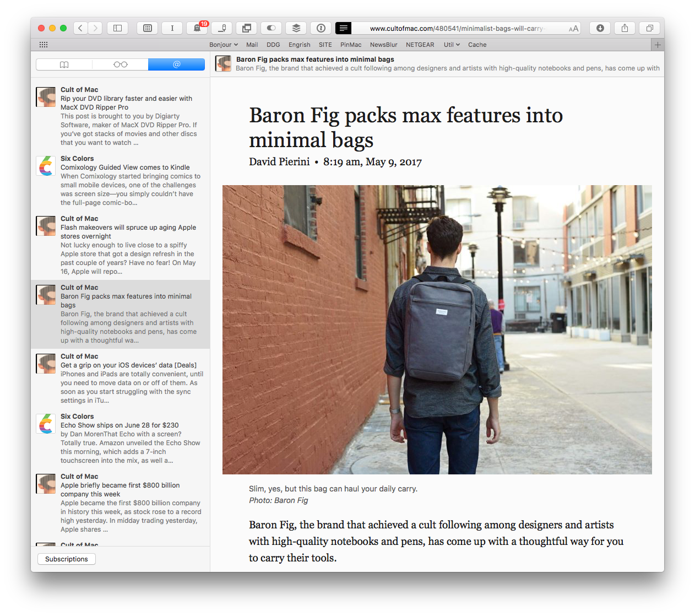Show all tabs overview icon
Screen dimensions: 695x616
coord(649,28)
